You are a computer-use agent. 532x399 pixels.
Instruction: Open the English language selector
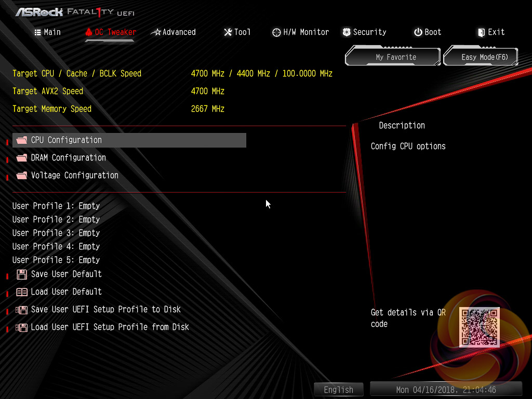coord(338,390)
